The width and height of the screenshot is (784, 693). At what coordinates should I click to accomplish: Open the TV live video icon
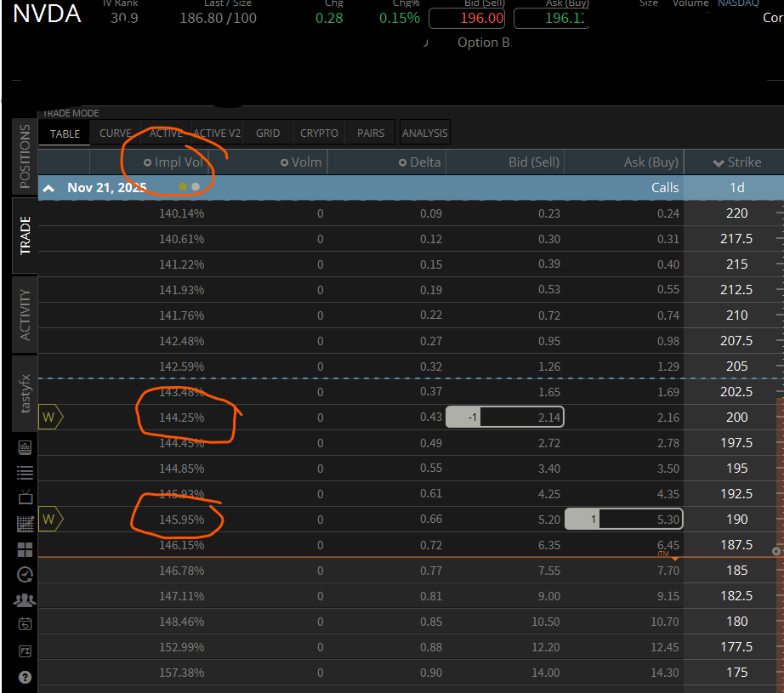click(x=25, y=497)
